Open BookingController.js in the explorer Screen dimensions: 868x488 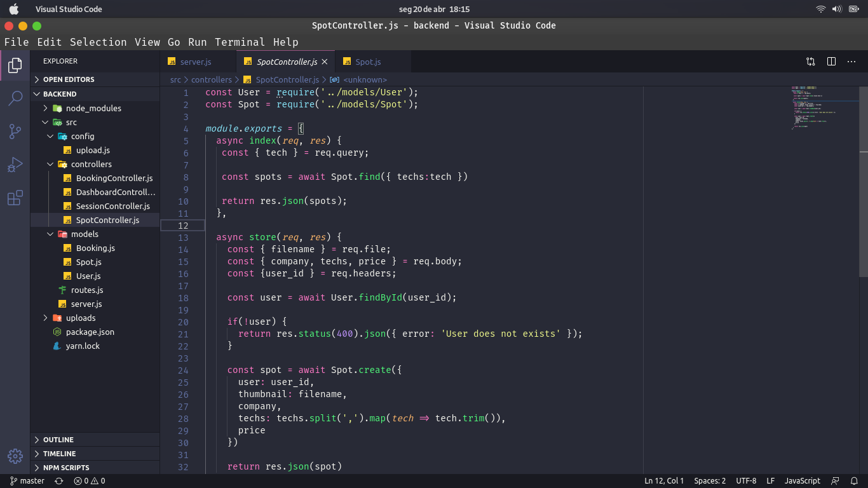tap(95, 178)
